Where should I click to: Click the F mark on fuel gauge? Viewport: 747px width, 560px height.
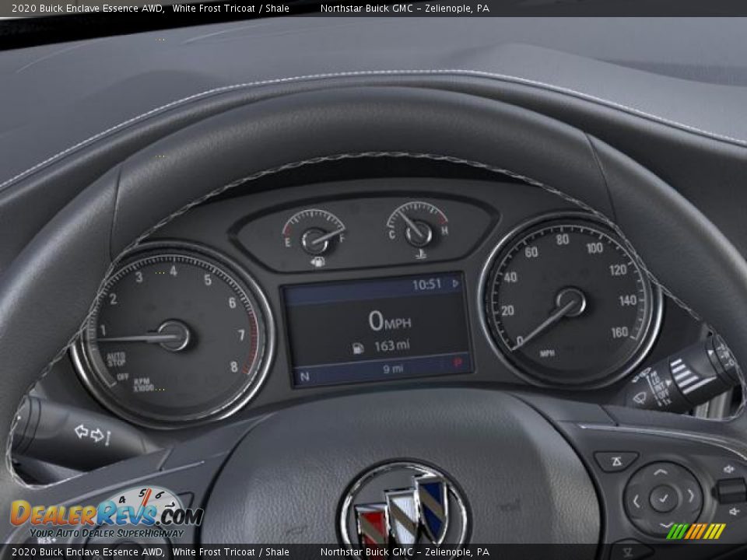[x=342, y=239]
